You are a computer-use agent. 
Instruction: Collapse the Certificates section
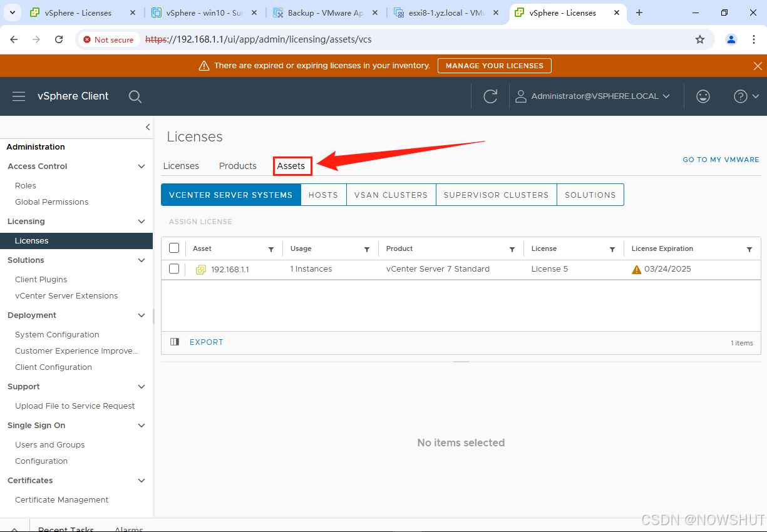pos(142,481)
